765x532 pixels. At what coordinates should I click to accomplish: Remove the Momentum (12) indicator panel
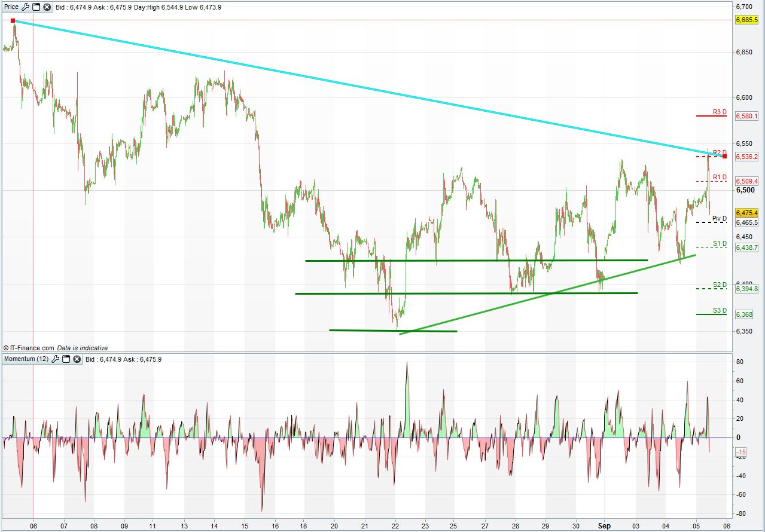click(x=77, y=359)
